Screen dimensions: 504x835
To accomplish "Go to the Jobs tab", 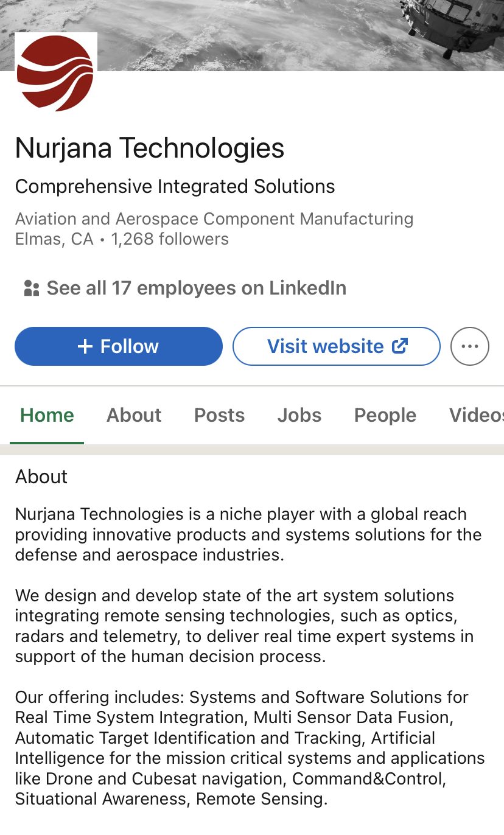I will point(299,415).
